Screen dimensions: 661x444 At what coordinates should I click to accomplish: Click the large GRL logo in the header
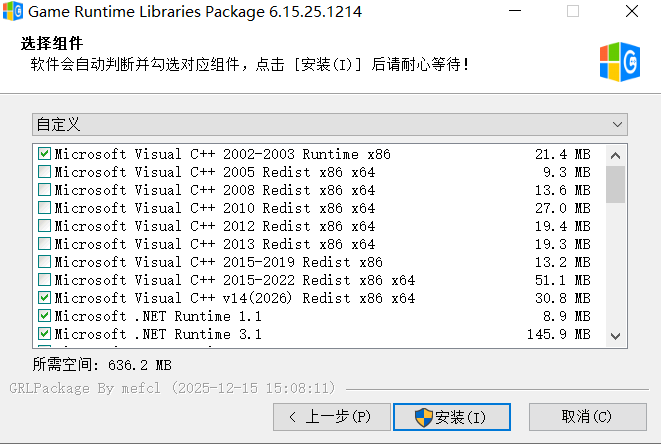[x=620, y=62]
